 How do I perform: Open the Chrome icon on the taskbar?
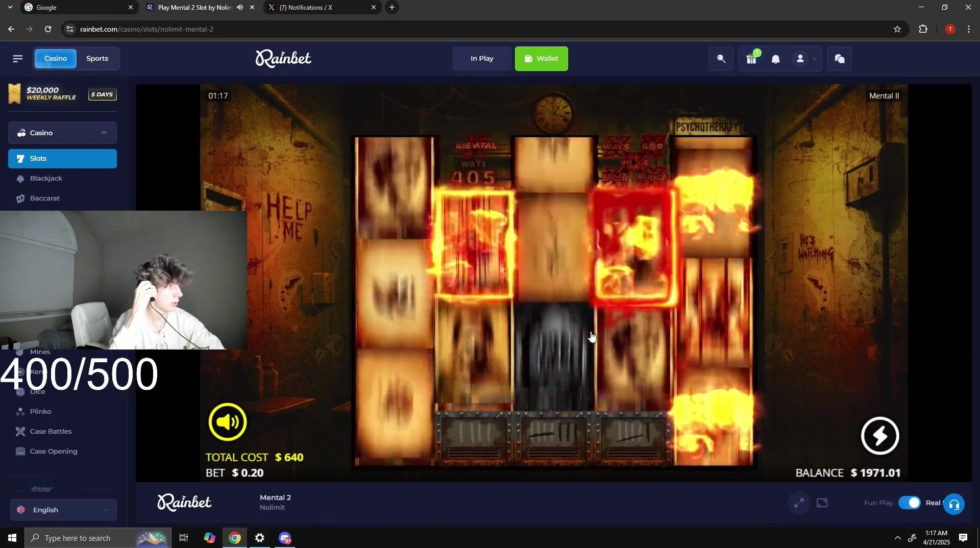(235, 538)
